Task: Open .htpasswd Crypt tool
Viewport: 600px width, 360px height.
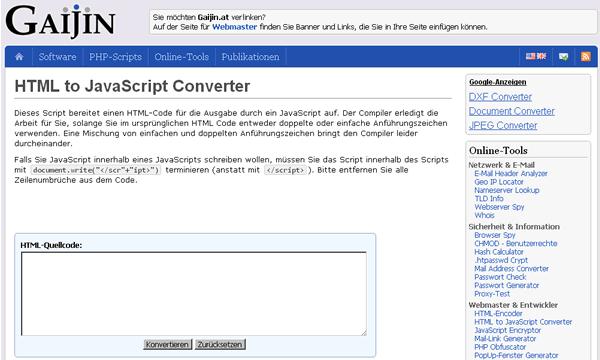Action: pyautogui.click(x=501, y=260)
